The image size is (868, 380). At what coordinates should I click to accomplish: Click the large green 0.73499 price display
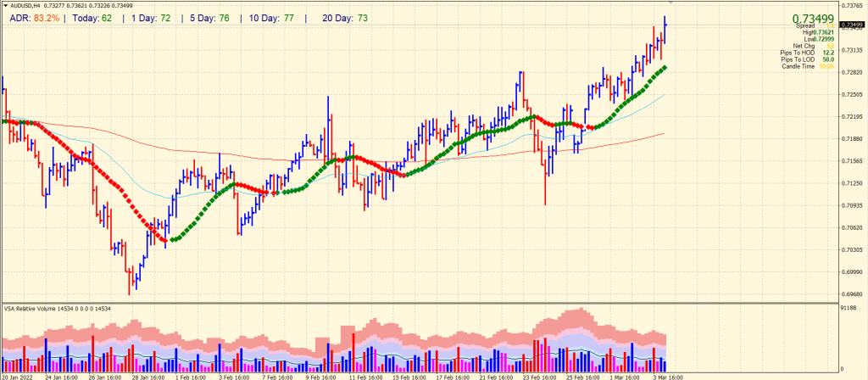813,20
